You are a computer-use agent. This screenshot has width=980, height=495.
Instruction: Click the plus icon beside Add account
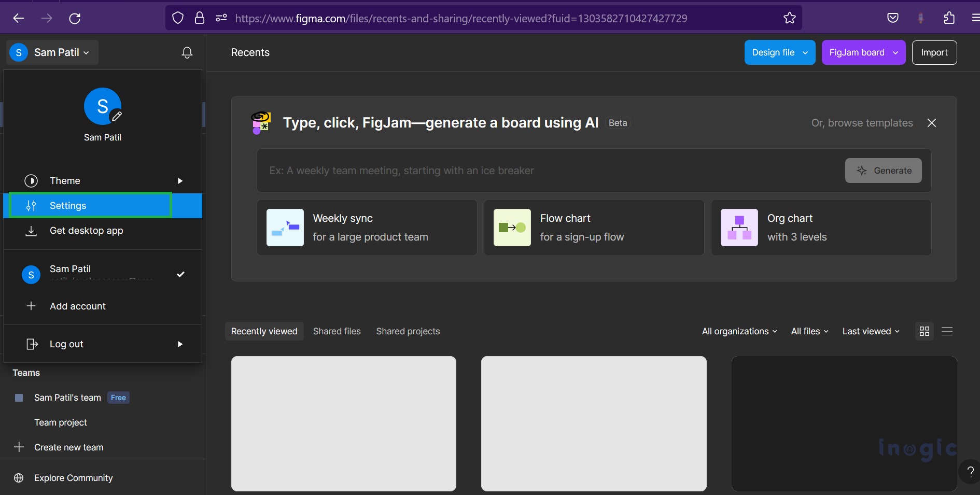tap(31, 306)
